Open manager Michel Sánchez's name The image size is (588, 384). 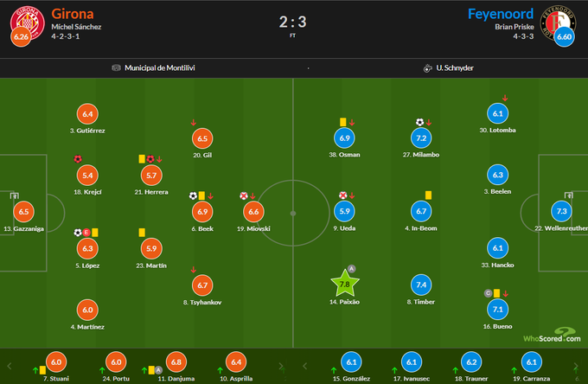point(76,28)
